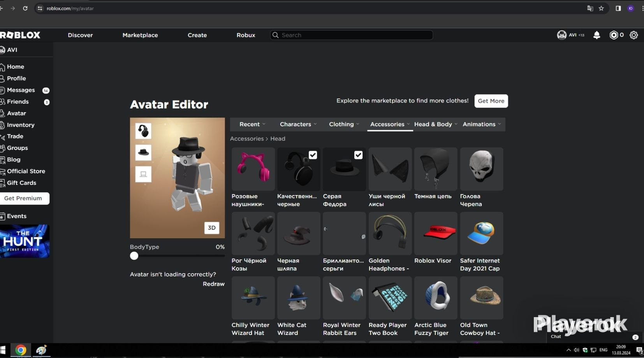The width and height of the screenshot is (644, 358).
Task: Expand the Accessories dropdown
Action: (x=390, y=124)
